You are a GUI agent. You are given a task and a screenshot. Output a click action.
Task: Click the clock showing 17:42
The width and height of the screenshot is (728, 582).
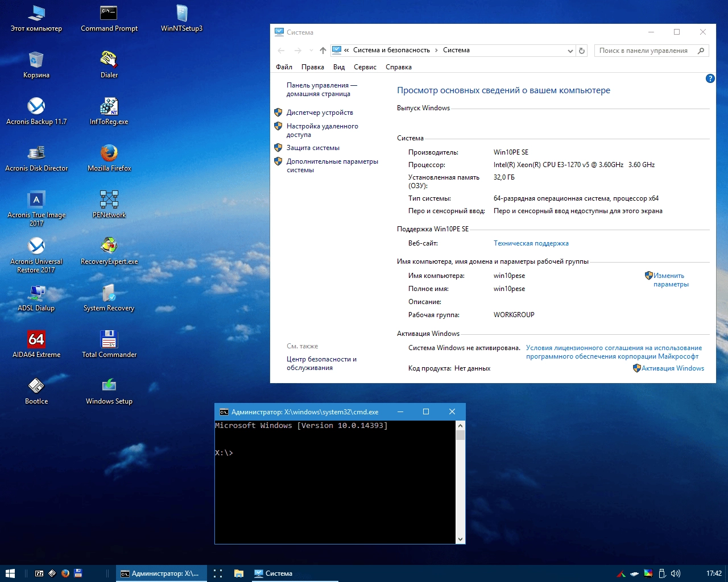point(714,573)
